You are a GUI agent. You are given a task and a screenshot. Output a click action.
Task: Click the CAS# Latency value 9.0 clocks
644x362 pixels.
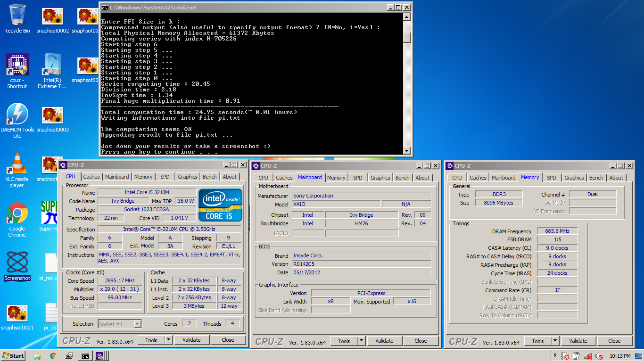click(x=557, y=248)
